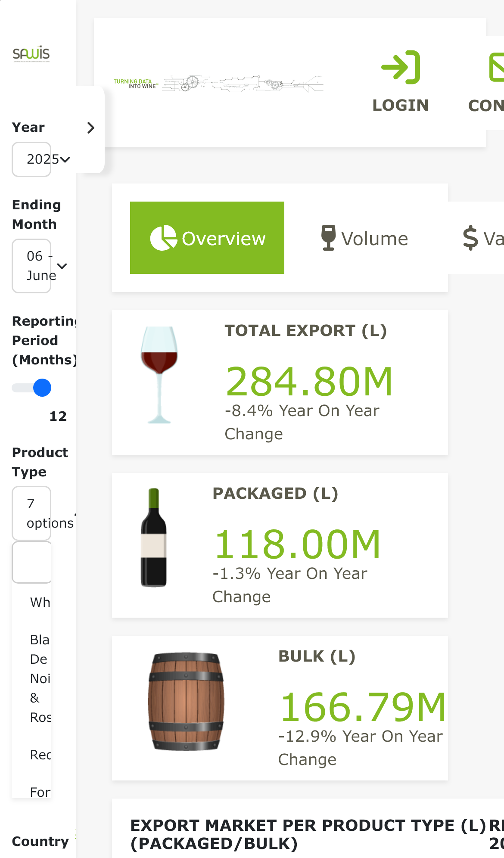The image size is (504, 858).
Task: Collapse the filter sidebar with chevron arrow
Action: coord(90,128)
